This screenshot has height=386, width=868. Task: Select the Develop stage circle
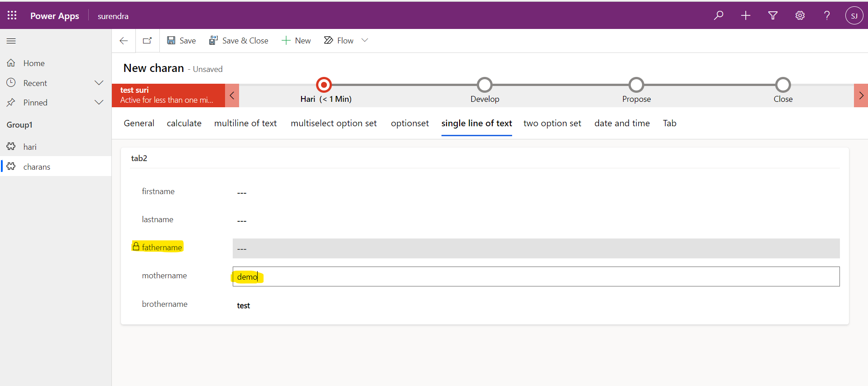[x=484, y=85]
